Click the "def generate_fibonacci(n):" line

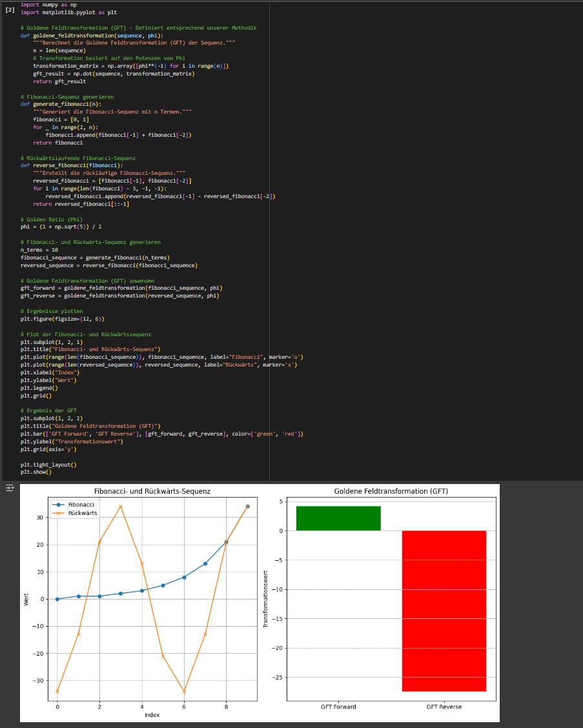[60, 104]
